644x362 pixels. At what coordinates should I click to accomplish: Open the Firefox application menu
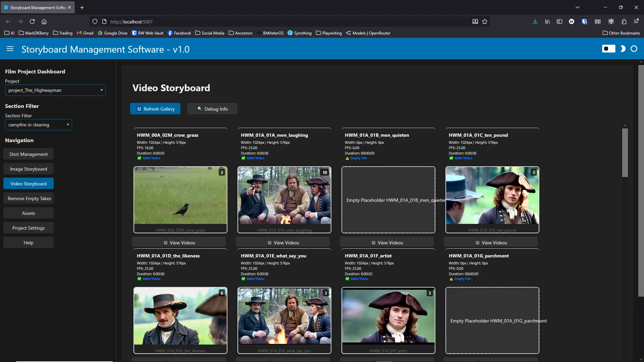(636, 21)
